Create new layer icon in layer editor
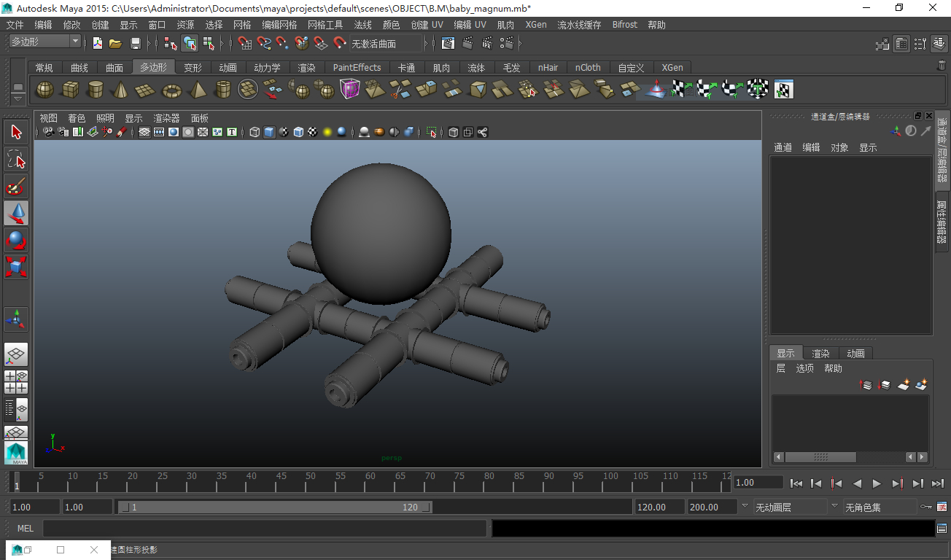The image size is (951, 560). click(904, 384)
